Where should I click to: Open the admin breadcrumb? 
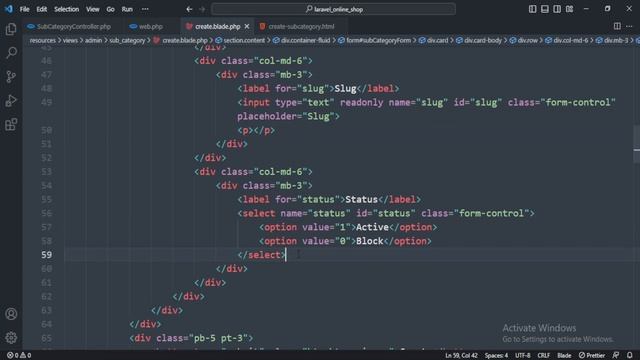point(93,40)
